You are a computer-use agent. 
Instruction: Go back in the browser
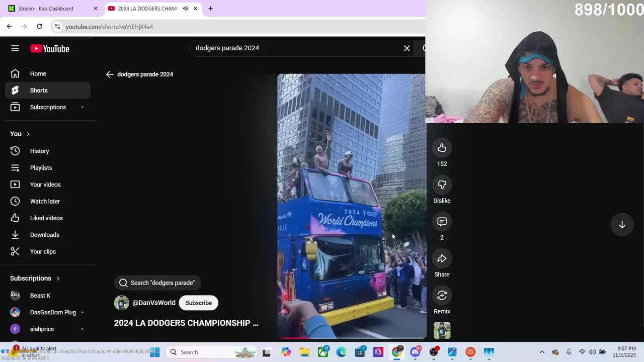9,26
